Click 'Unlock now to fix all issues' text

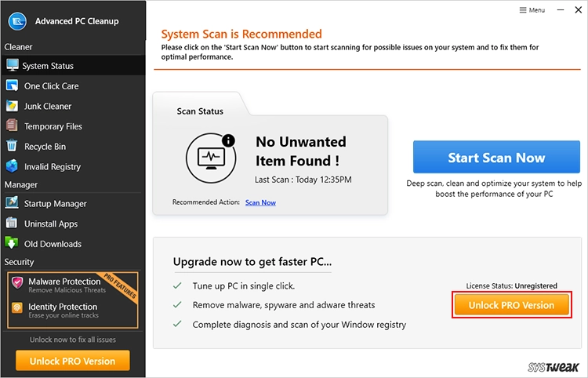point(73,340)
